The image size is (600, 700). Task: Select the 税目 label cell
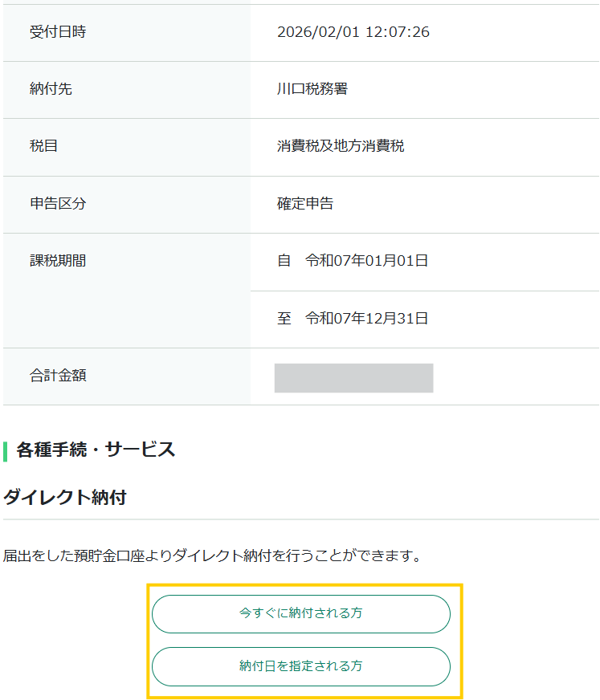point(44,146)
